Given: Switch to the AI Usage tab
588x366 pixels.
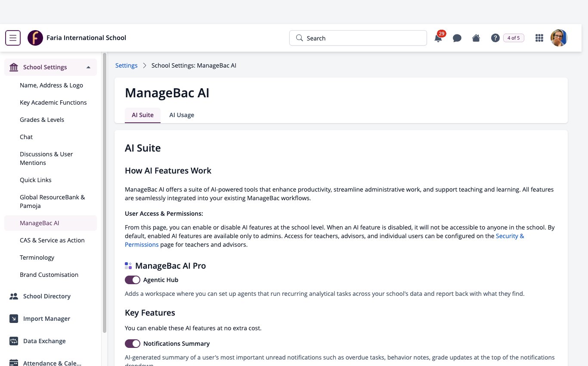Looking at the screenshot, I should 182,115.
